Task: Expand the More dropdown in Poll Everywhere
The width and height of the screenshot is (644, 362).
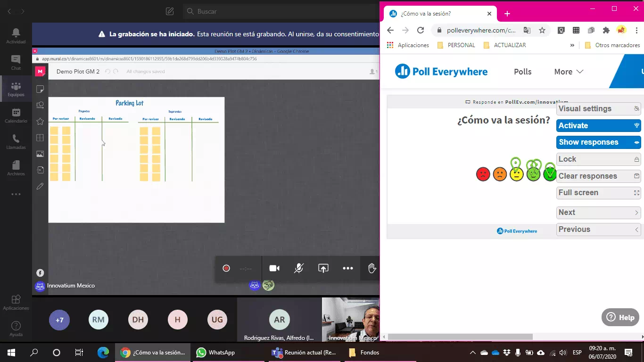Action: 569,72
